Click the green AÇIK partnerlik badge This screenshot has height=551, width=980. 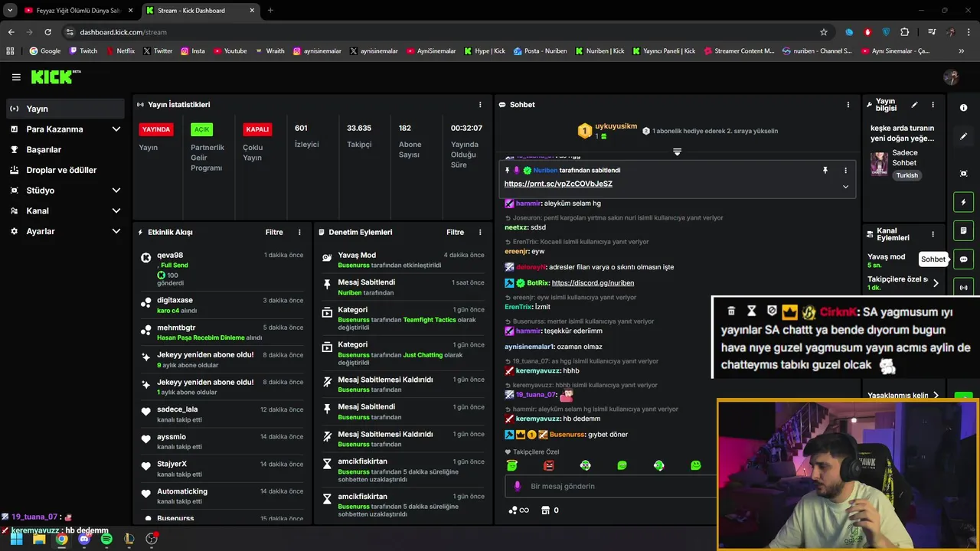[201, 129]
